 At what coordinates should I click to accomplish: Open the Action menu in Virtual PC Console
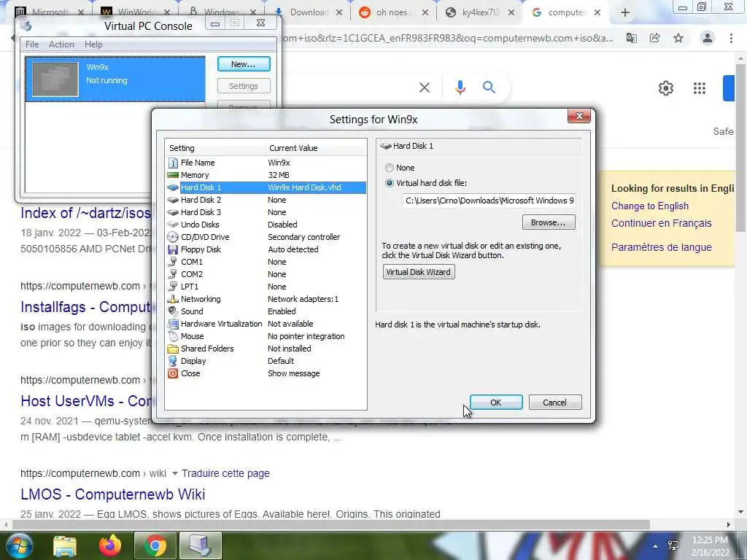tap(61, 44)
